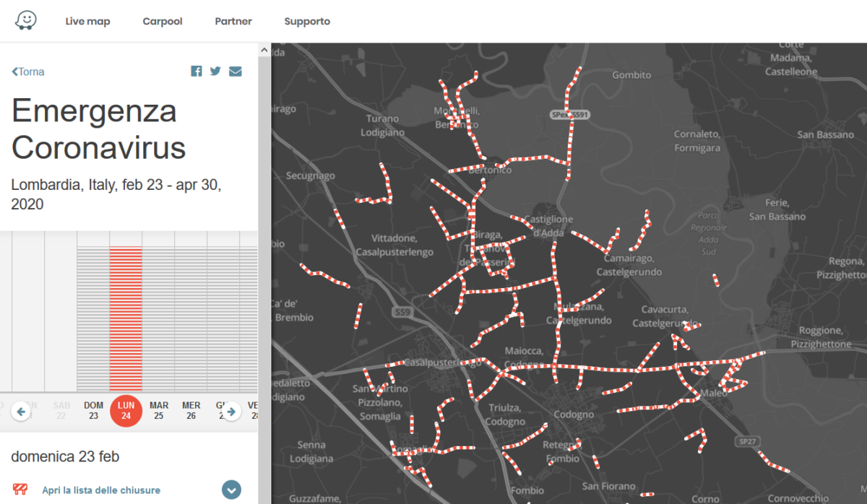867x504 pixels.
Task: Click the sidebar scrollbar up arrow
Action: point(264,49)
